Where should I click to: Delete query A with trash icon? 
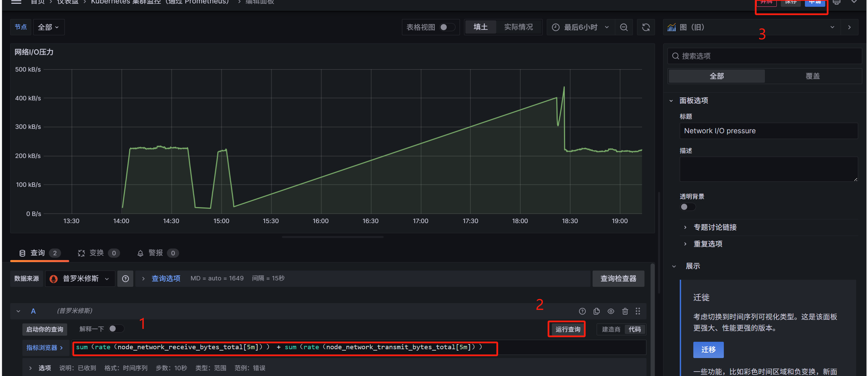coord(625,311)
